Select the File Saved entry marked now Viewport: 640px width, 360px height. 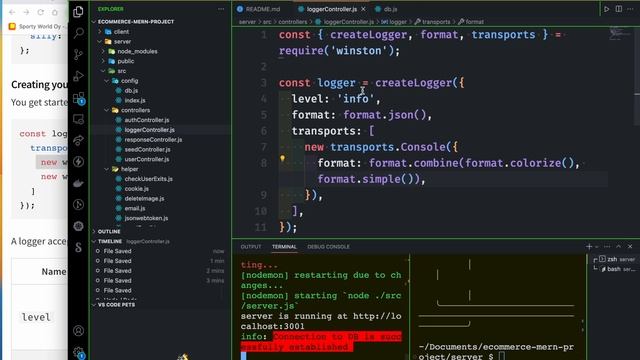point(160,251)
